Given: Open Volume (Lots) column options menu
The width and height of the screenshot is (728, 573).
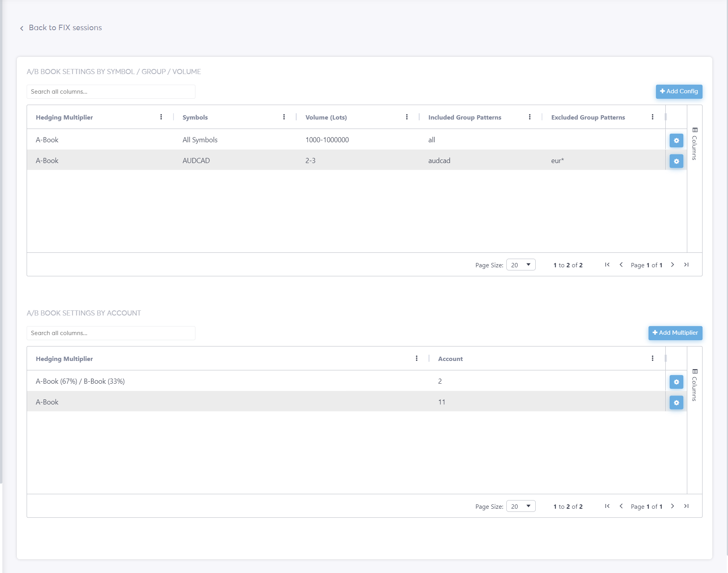Looking at the screenshot, I should click(407, 117).
